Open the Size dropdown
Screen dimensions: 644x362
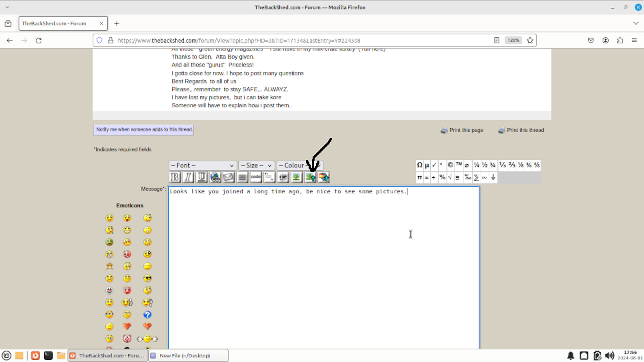pos(256,165)
